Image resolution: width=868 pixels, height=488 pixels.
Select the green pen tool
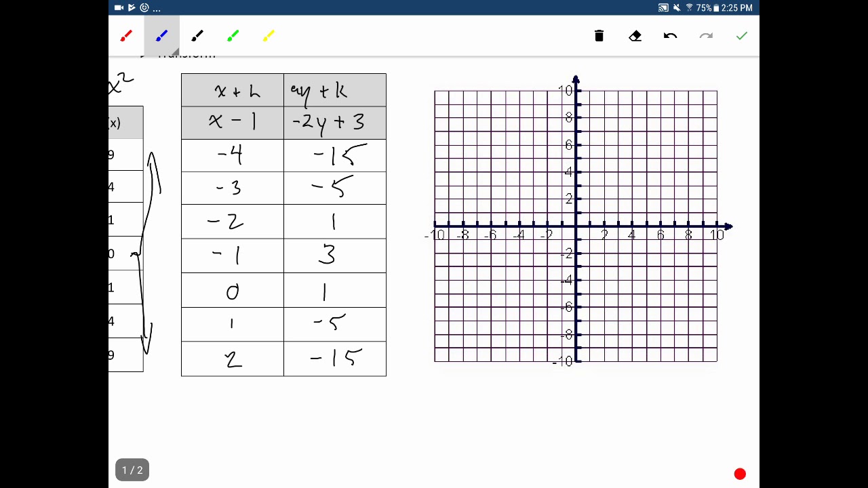pos(233,36)
